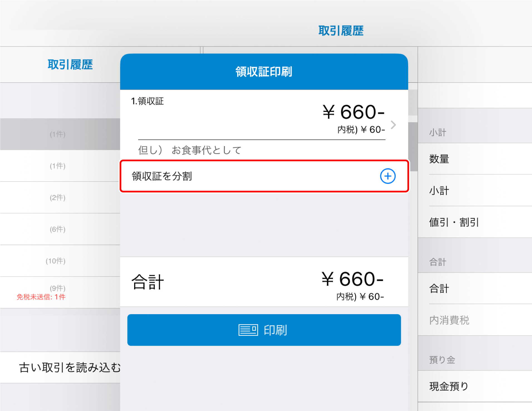This screenshot has height=411, width=532.
Task: Edit the お食事代として proviso field
Action: [x=206, y=150]
